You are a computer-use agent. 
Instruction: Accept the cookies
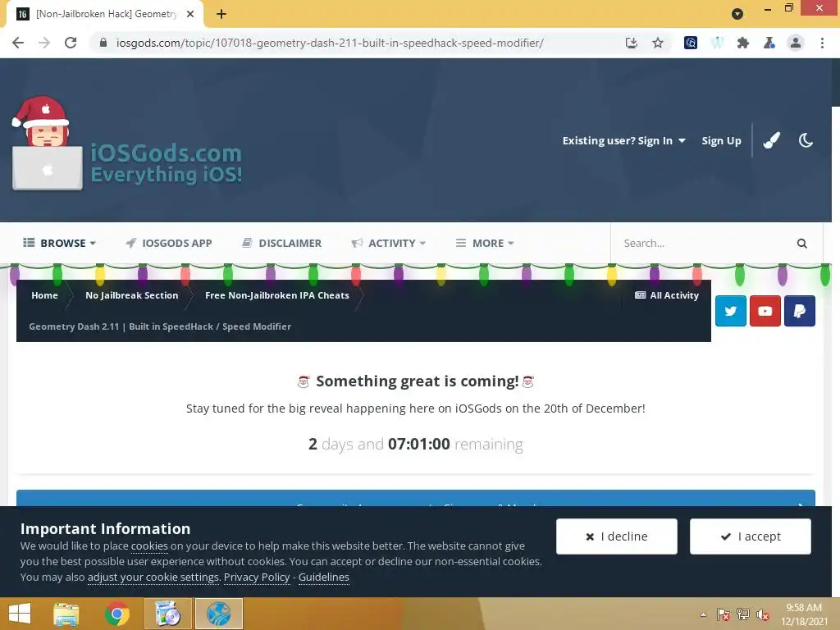[x=751, y=536]
